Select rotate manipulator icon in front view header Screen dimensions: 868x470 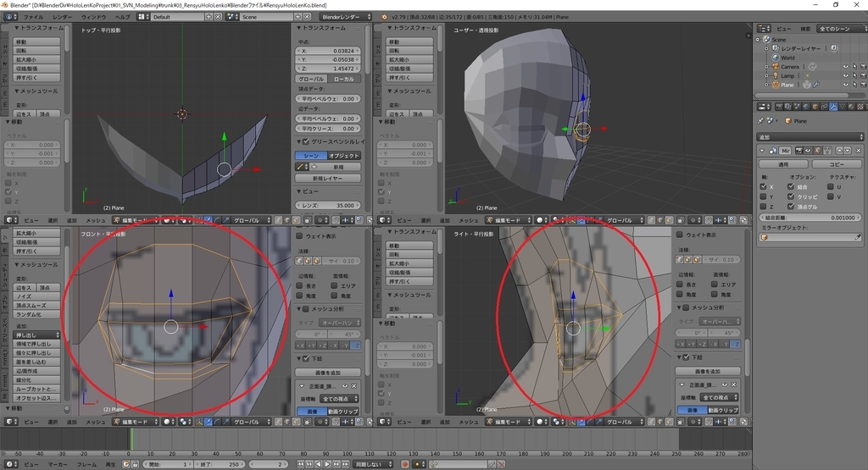click(216, 422)
